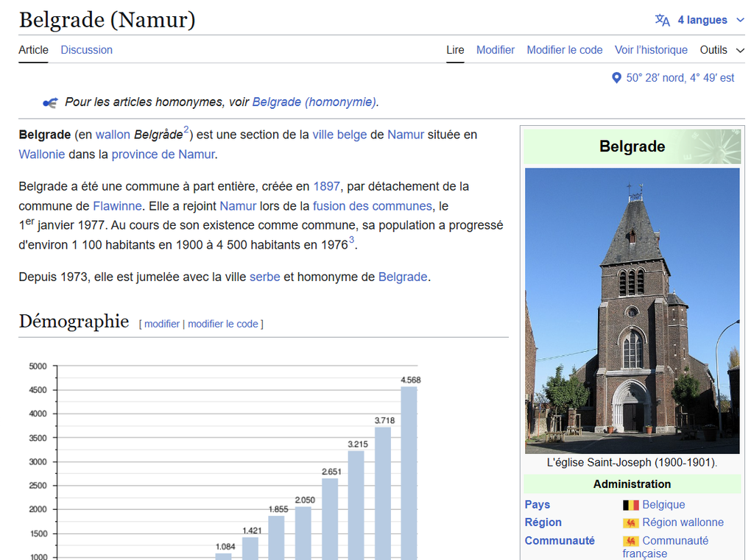Open the Wallonie link
The image size is (754, 560).
(42, 155)
